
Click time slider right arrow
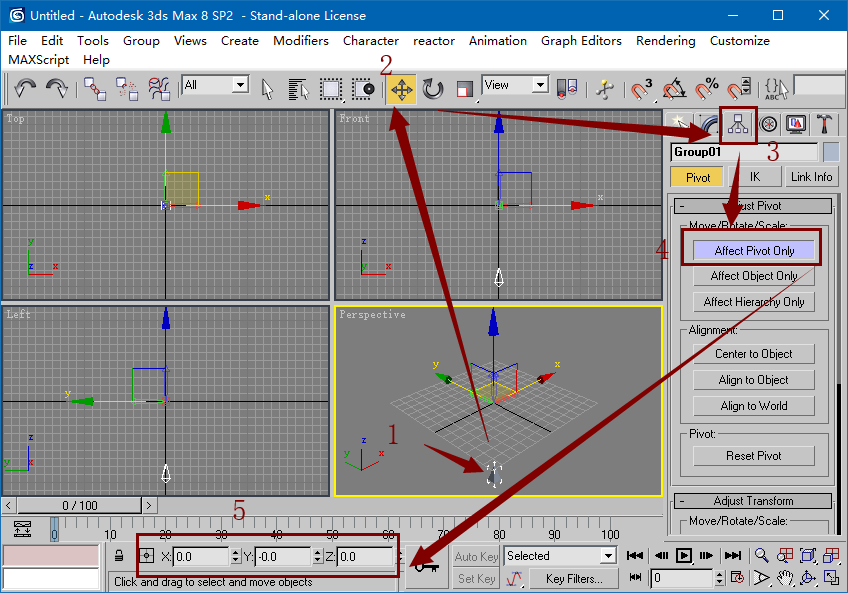click(x=149, y=505)
